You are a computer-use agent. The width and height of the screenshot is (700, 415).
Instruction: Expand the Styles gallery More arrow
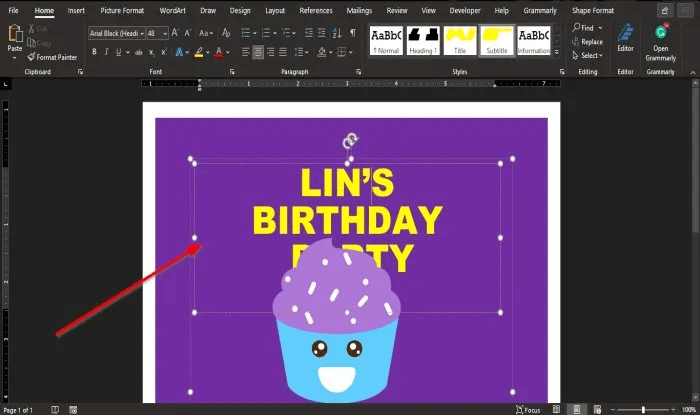pos(557,52)
